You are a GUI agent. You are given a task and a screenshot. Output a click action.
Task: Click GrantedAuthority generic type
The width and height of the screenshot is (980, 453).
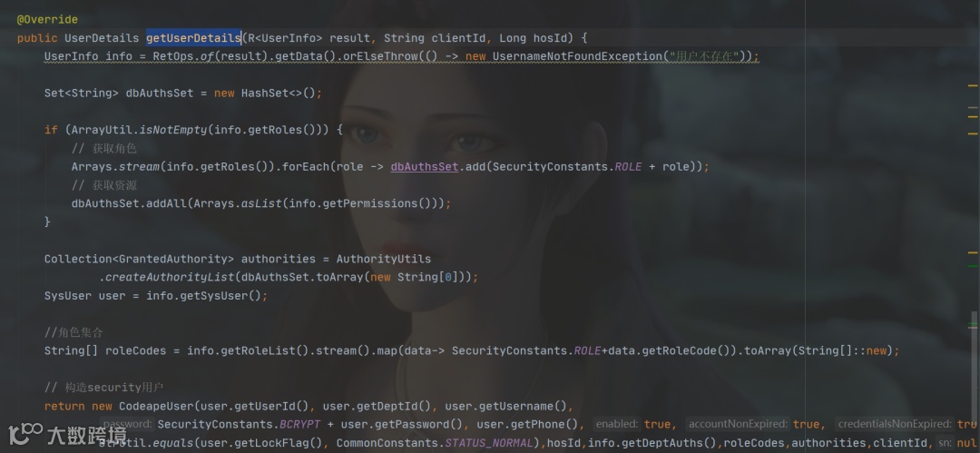pyautogui.click(x=173, y=259)
